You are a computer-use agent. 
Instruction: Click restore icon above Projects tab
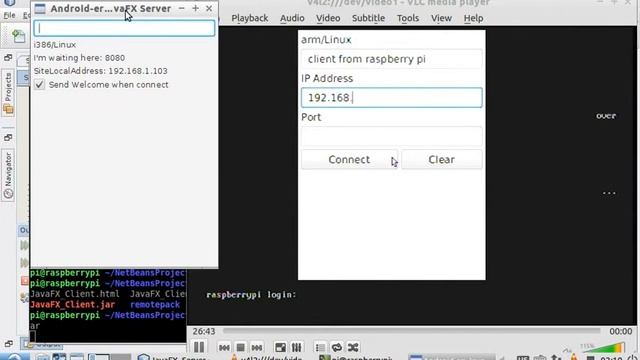8,58
